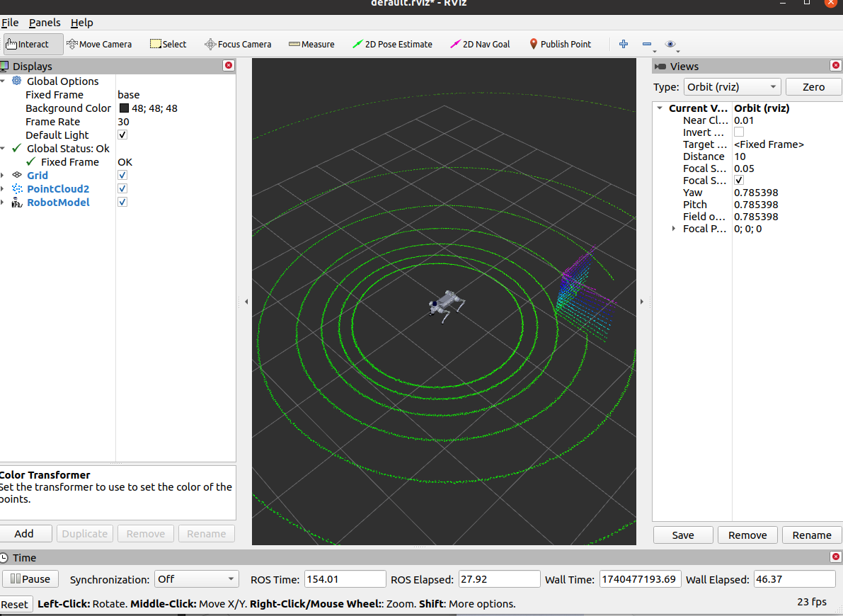Screen dimensions: 843x616
Task: Open the File menu
Action: tap(10, 23)
